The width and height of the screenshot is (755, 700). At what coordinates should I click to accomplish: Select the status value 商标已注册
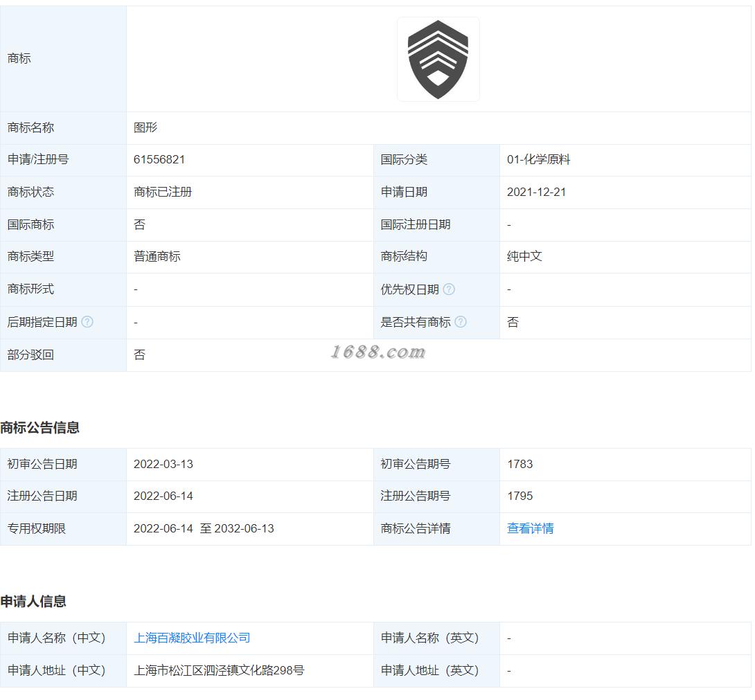pos(163,192)
